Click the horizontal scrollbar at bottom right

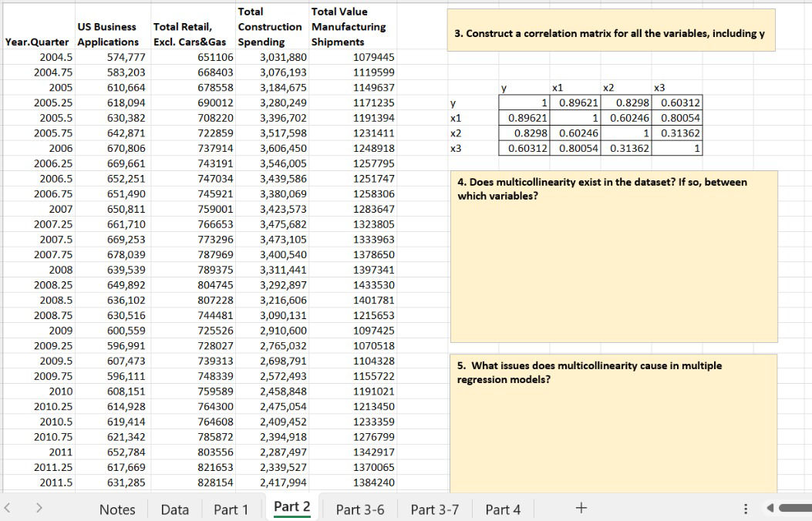tap(794, 509)
